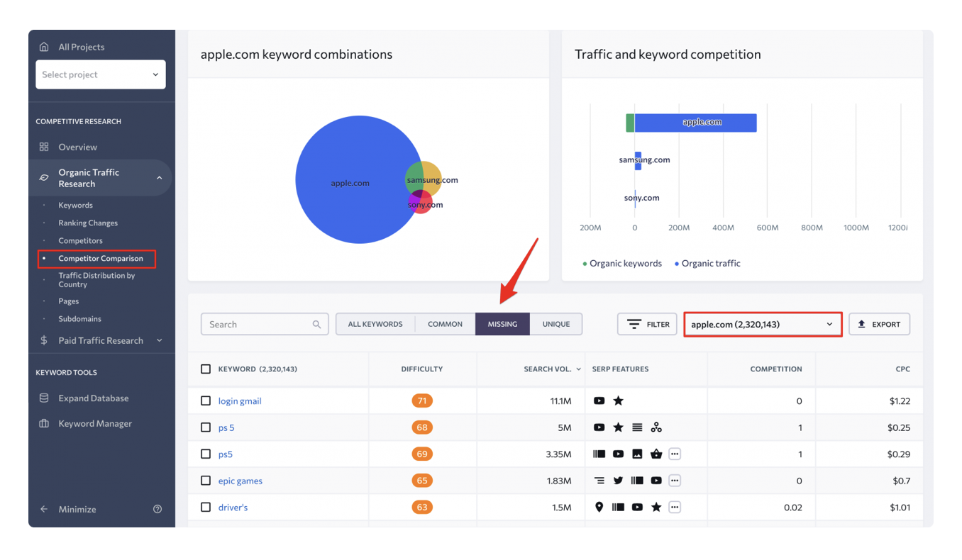962x560 pixels.
Task: Check the box next to login gmail
Action: pos(206,401)
